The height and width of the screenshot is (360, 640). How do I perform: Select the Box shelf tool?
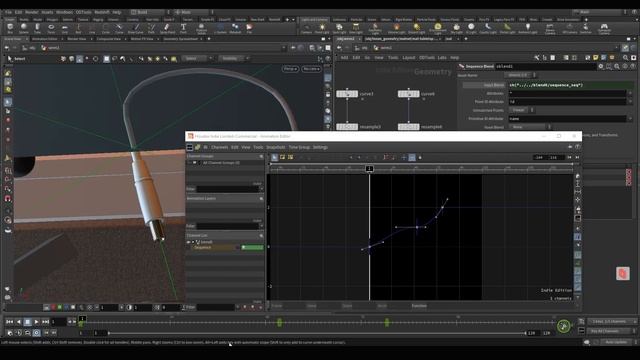click(10, 28)
